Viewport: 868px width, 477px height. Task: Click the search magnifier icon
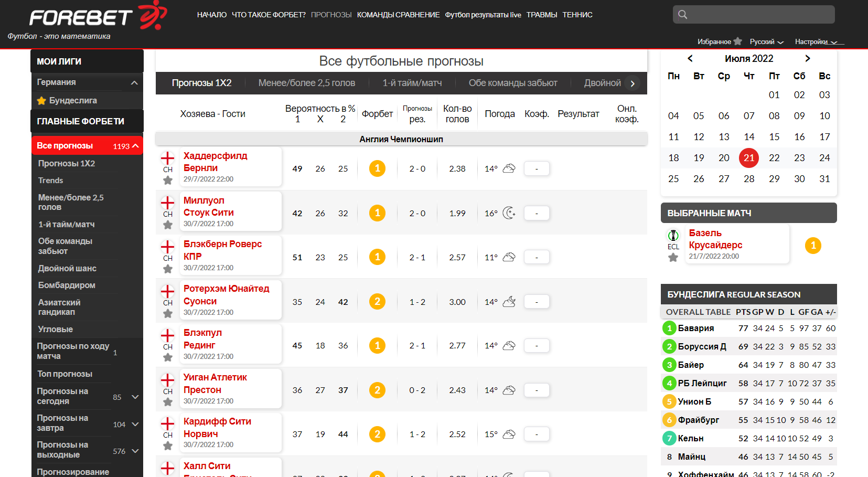coord(682,15)
